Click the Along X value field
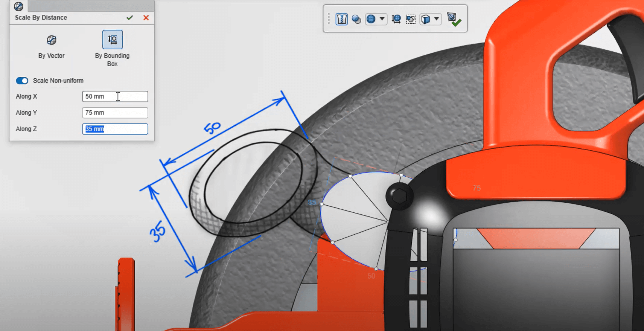 click(115, 96)
